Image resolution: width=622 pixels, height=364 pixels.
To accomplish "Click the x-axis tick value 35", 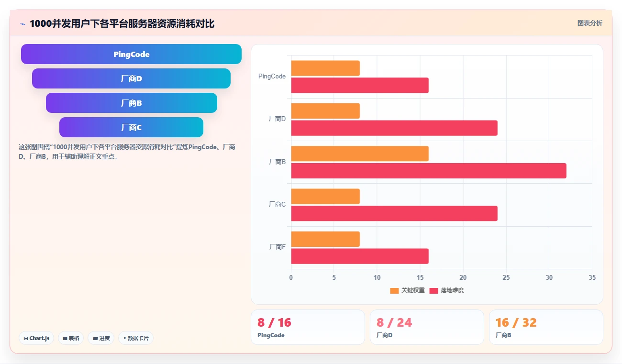I will (x=592, y=277).
